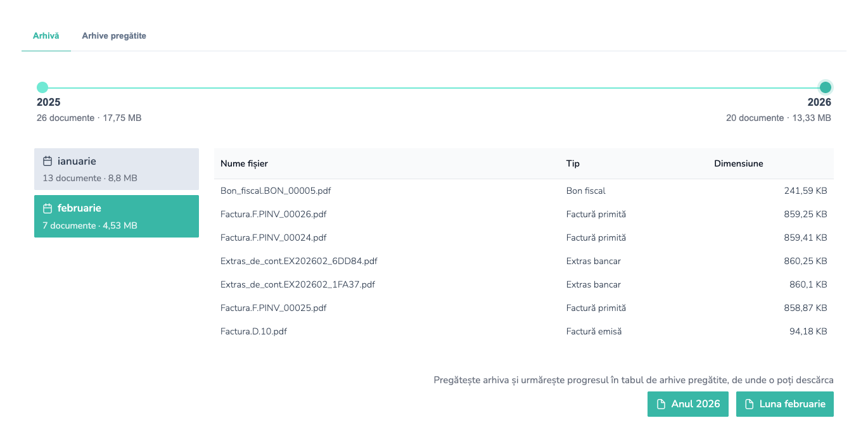868x444 pixels.
Task: Select file Extras_de_cont.EX202602_1FA37.pdf
Action: pos(297,284)
